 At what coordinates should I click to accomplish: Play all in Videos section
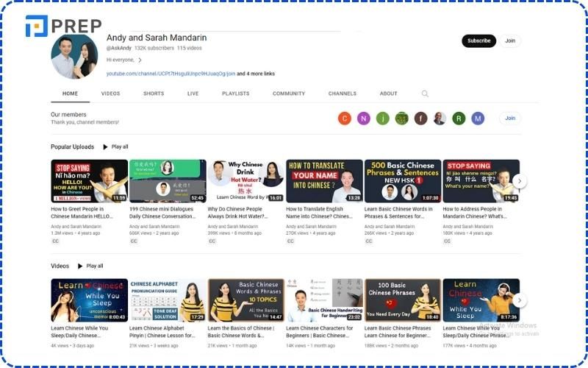(90, 266)
